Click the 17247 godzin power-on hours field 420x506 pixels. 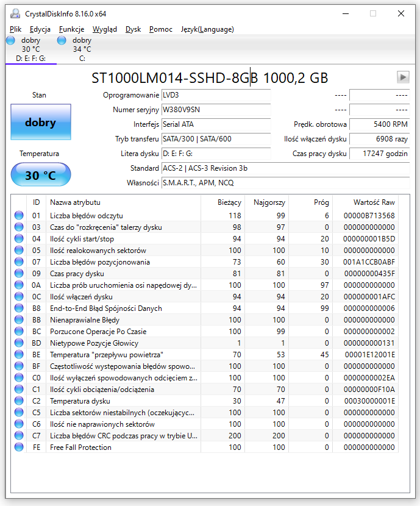click(x=380, y=154)
